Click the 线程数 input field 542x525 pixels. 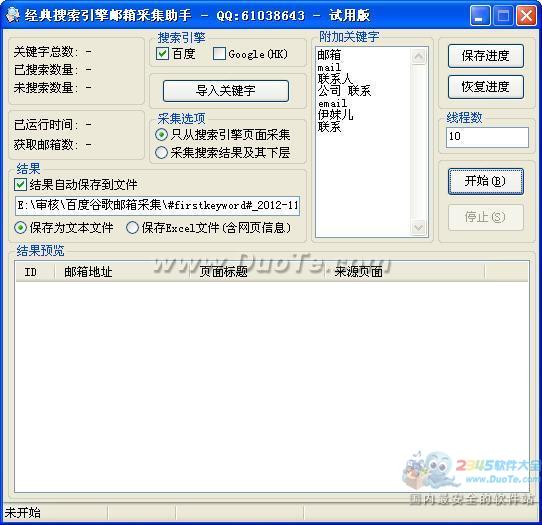[x=487, y=137]
